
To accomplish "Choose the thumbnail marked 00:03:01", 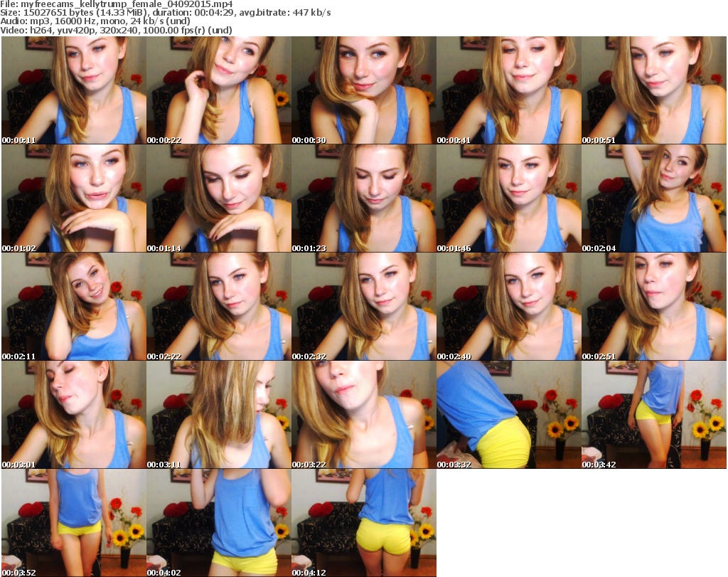I will [74, 415].
